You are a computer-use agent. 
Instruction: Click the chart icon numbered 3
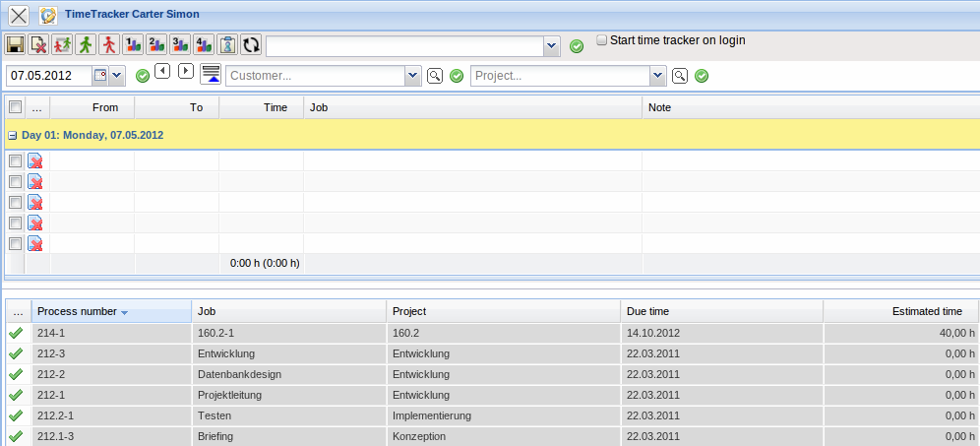click(x=180, y=44)
